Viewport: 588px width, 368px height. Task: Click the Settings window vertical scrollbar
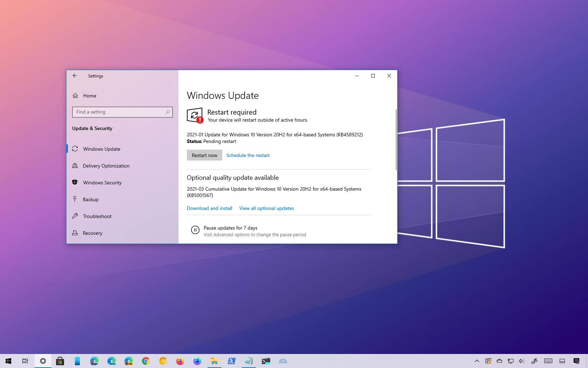pos(396,139)
